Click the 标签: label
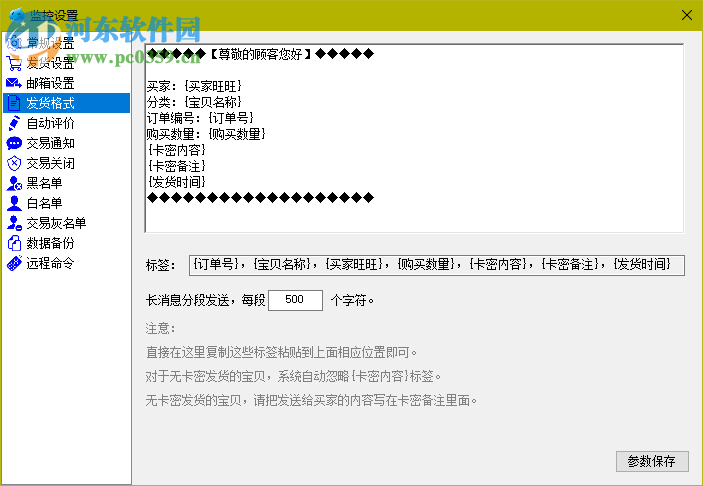703x486 pixels. tap(160, 265)
